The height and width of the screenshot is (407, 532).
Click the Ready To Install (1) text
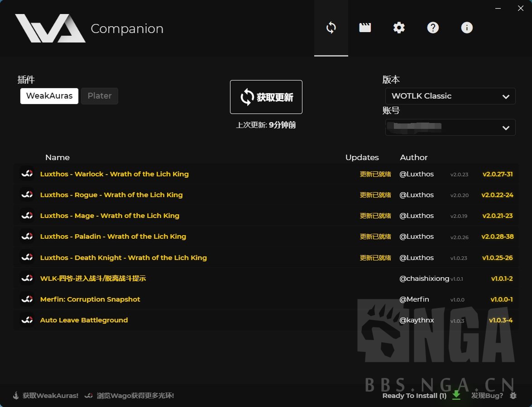coord(414,395)
